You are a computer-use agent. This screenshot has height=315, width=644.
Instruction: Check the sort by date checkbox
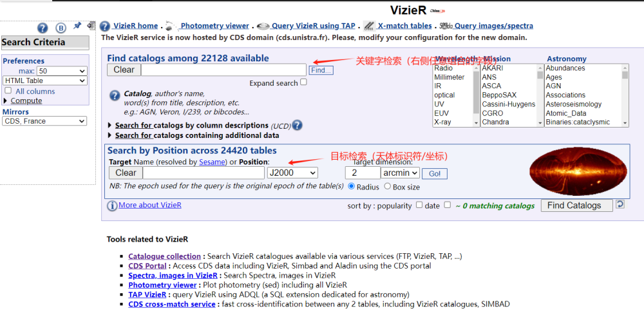(x=448, y=204)
